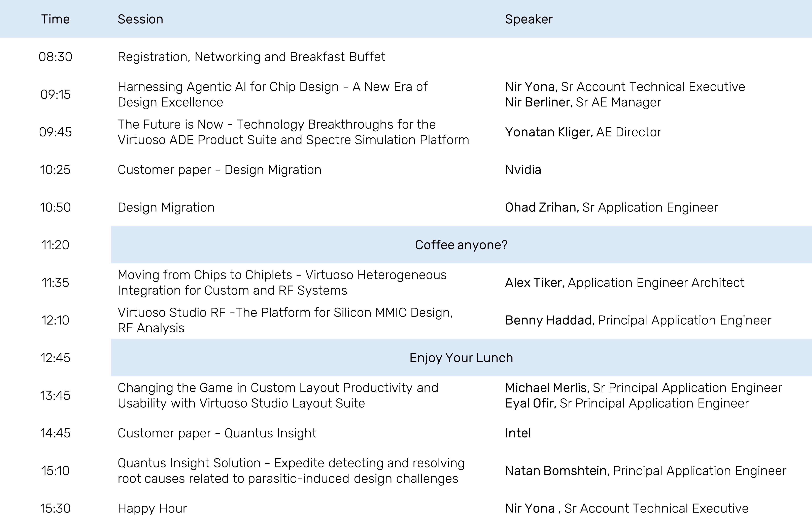Click speaker Michael Merlis, Sr Principal Application Engineer
The height and width of the screenshot is (527, 812).
click(x=643, y=388)
